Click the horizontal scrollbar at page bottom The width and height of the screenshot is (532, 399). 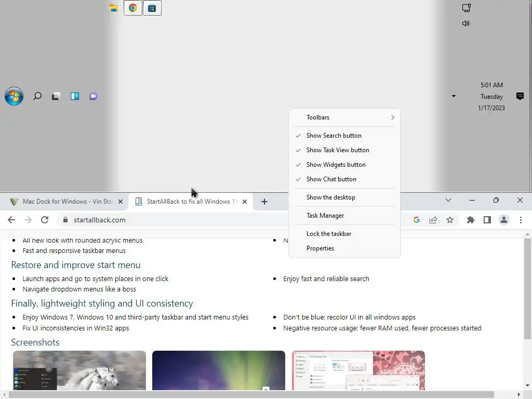coord(252,395)
